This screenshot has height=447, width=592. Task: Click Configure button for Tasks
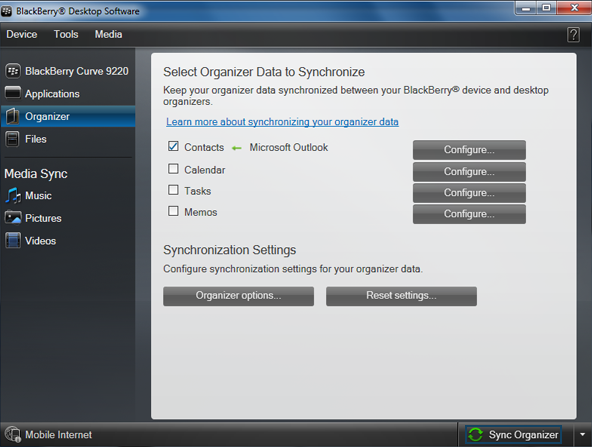469,193
